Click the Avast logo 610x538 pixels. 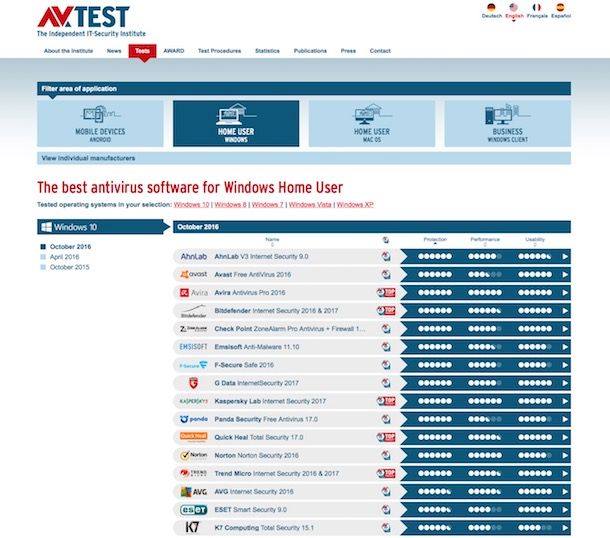pos(194,274)
